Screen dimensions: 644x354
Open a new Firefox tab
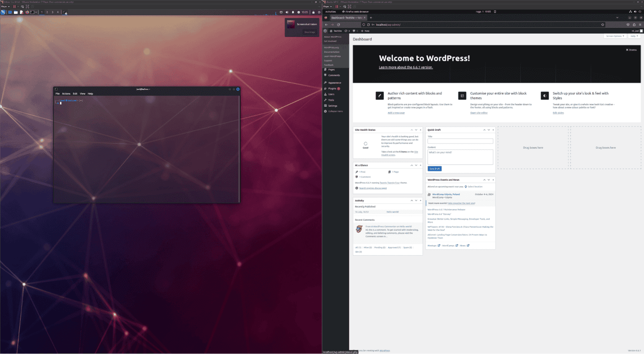371,18
